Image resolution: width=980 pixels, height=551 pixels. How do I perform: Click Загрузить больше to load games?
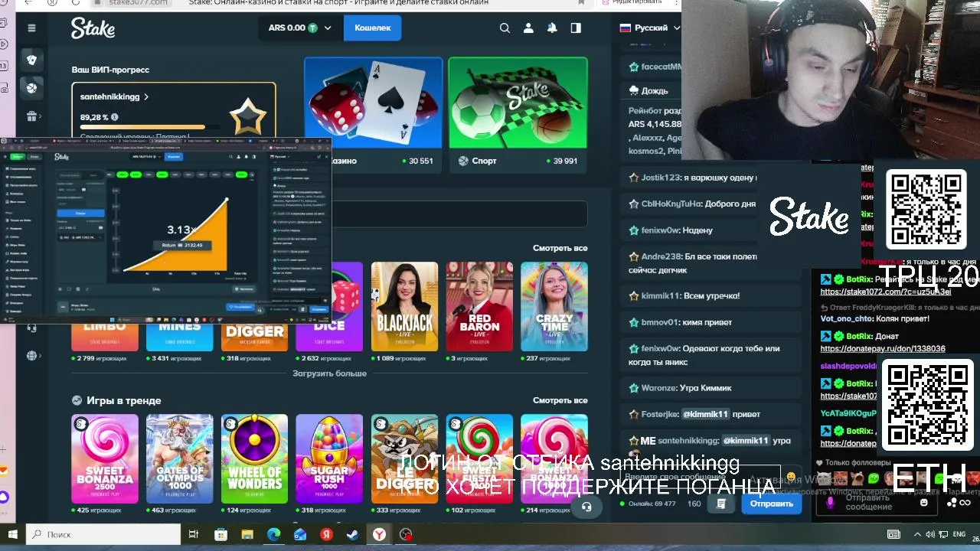pos(329,373)
